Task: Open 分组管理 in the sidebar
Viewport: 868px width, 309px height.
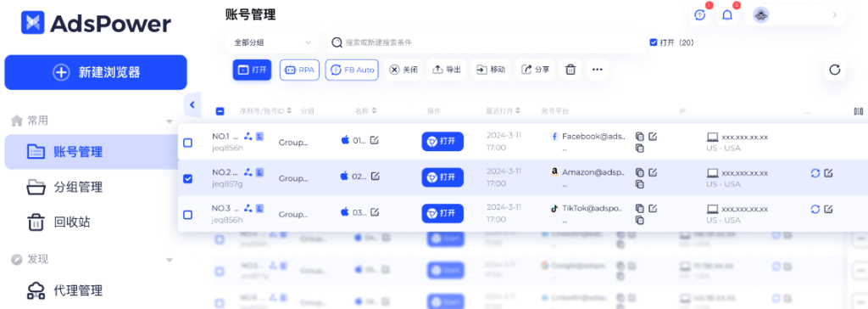Action: [64, 187]
